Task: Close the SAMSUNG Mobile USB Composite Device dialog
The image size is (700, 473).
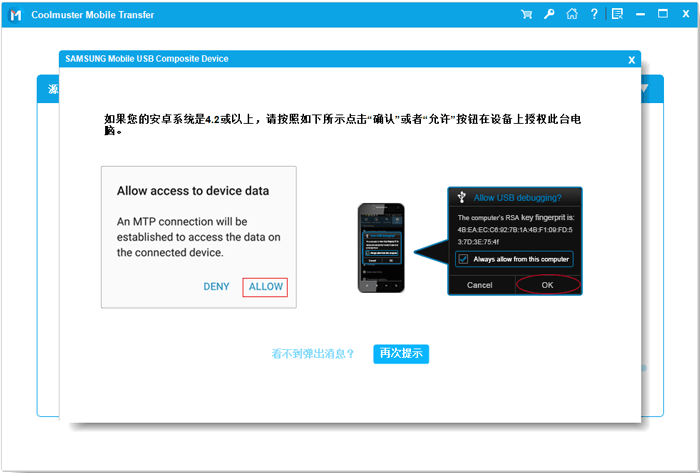Action: 631,60
